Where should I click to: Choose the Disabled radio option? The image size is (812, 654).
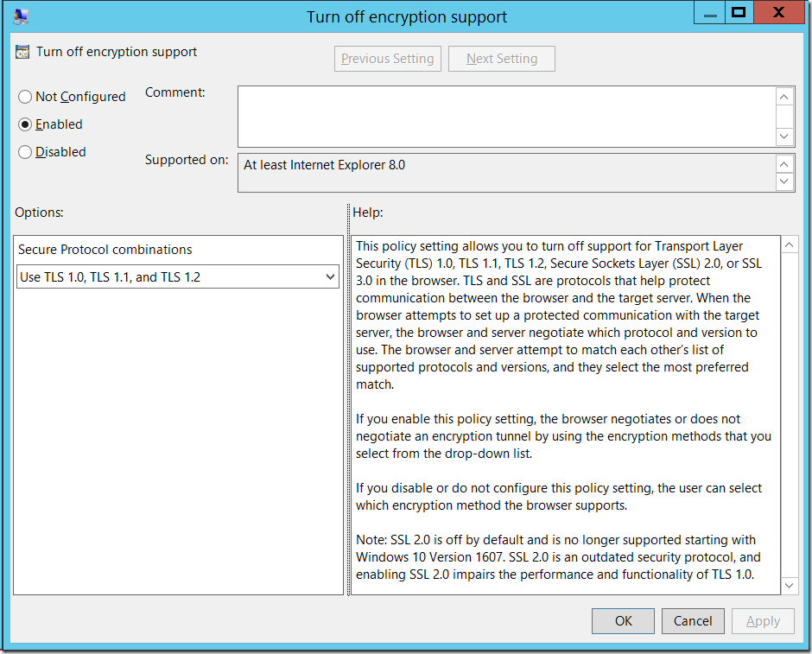click(x=25, y=152)
